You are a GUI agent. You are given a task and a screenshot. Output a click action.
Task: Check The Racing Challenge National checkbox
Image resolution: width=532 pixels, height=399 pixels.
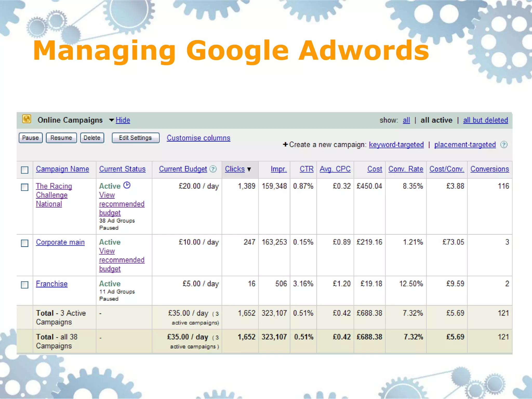(25, 187)
